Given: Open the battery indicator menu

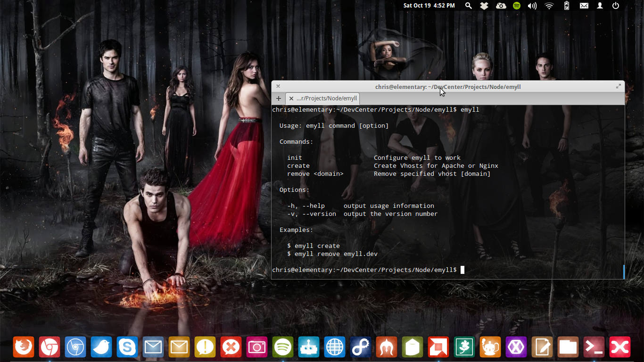Looking at the screenshot, I should (567, 6).
